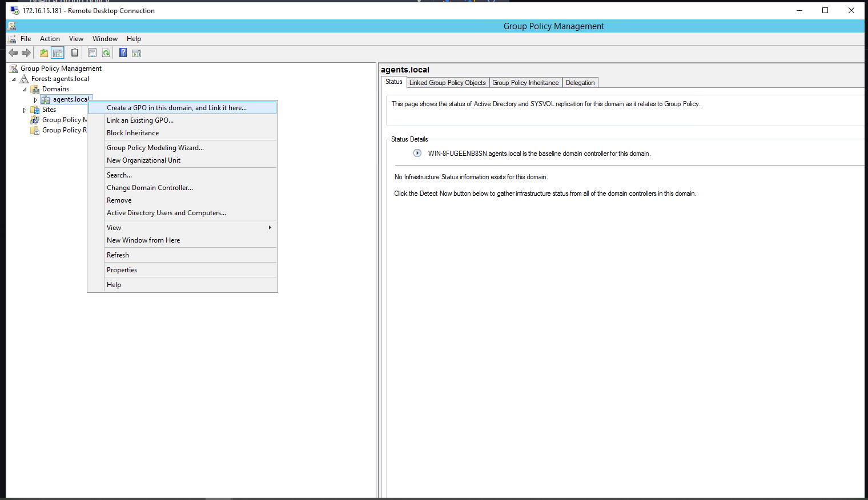
Task: Minimize the Remote Desktop Connection window
Action: click(x=799, y=10)
